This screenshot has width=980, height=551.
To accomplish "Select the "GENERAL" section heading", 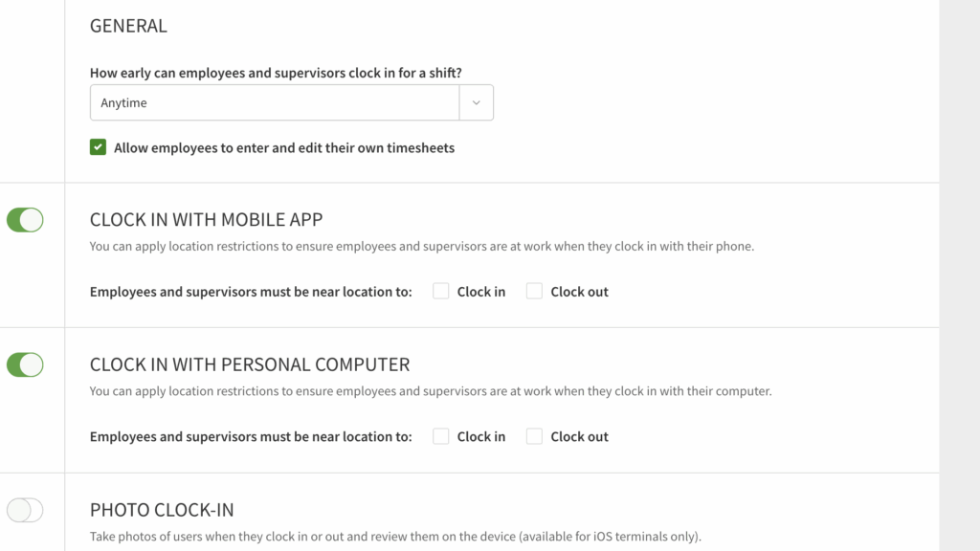I will (128, 27).
